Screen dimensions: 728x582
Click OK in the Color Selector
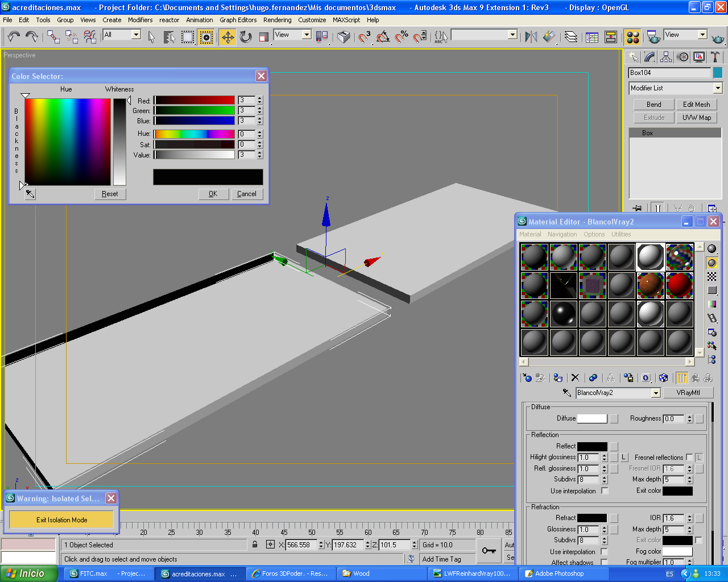(x=213, y=194)
